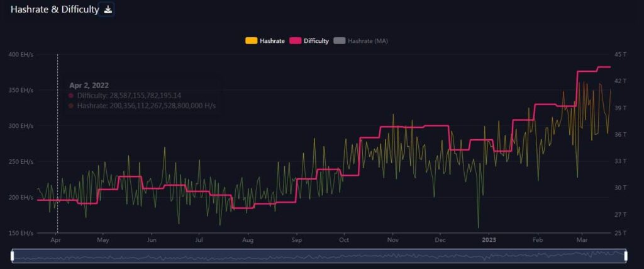Click the download icon beside the chart title
The image size is (644, 269).
108,9
